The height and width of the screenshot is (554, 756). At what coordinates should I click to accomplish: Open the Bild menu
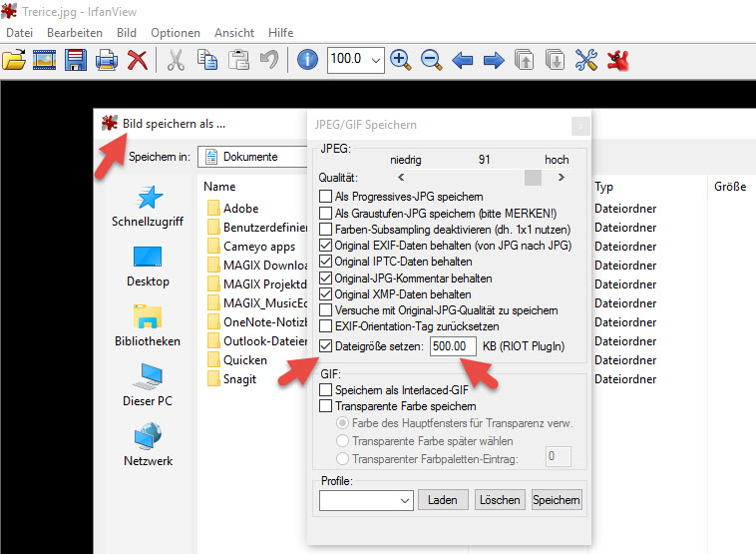[127, 33]
